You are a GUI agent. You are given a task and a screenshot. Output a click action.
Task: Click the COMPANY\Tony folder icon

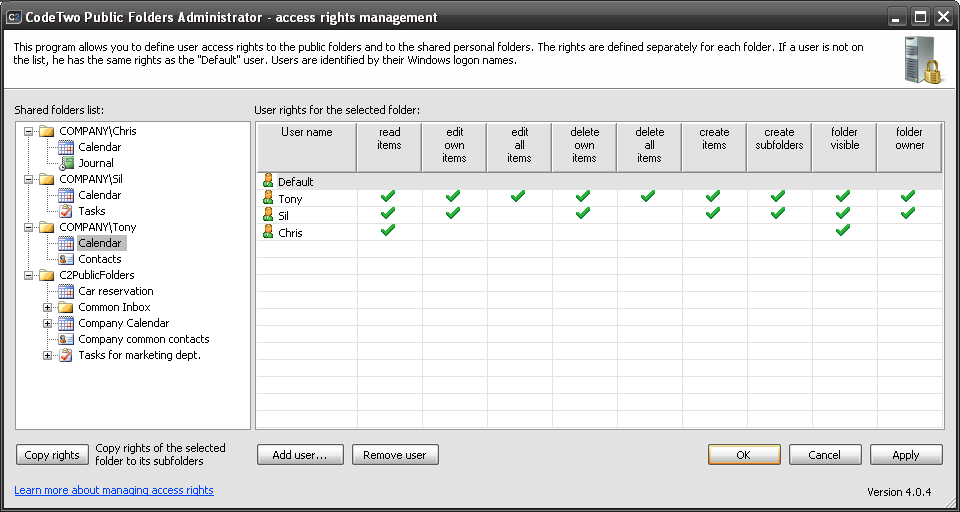(x=47, y=227)
